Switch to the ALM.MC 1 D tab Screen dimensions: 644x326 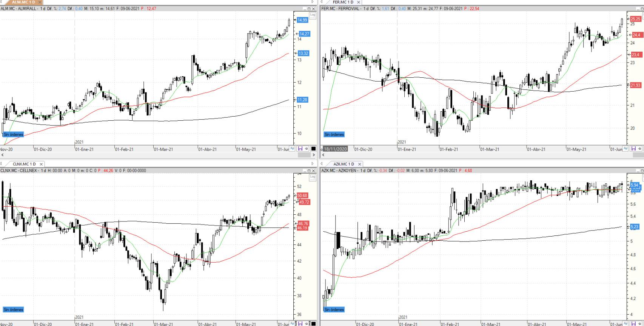tap(23, 2)
